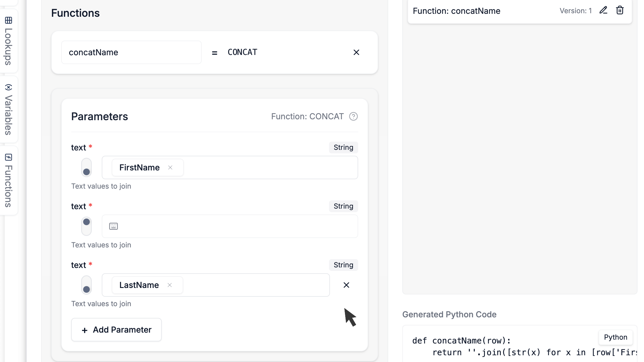This screenshot has width=644, height=362.
Task: Toggle input mode for empty text parameter
Action: click(86, 226)
